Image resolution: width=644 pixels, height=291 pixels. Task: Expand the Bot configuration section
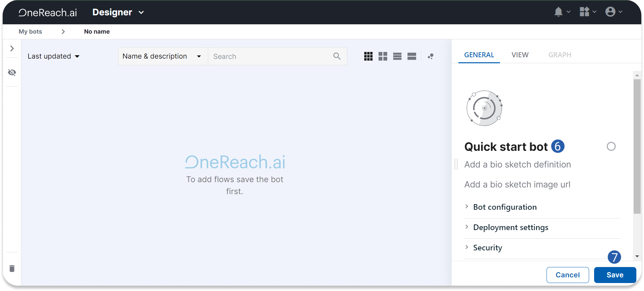(505, 207)
